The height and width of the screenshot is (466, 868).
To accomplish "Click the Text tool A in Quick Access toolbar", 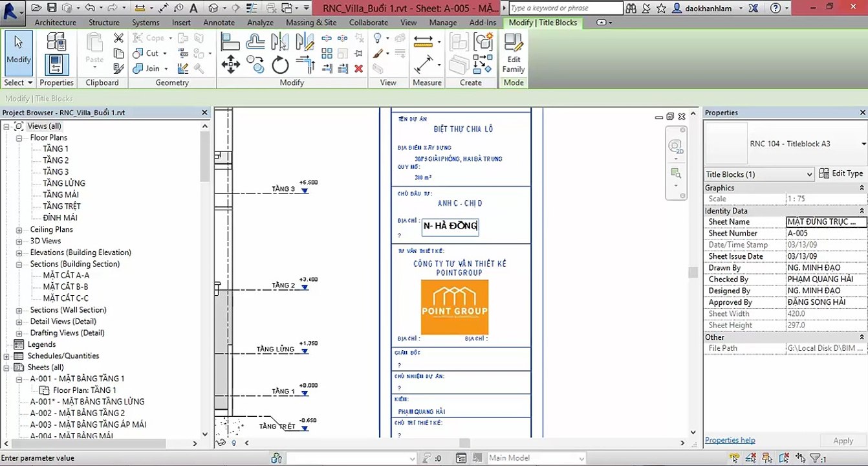I will (x=193, y=8).
